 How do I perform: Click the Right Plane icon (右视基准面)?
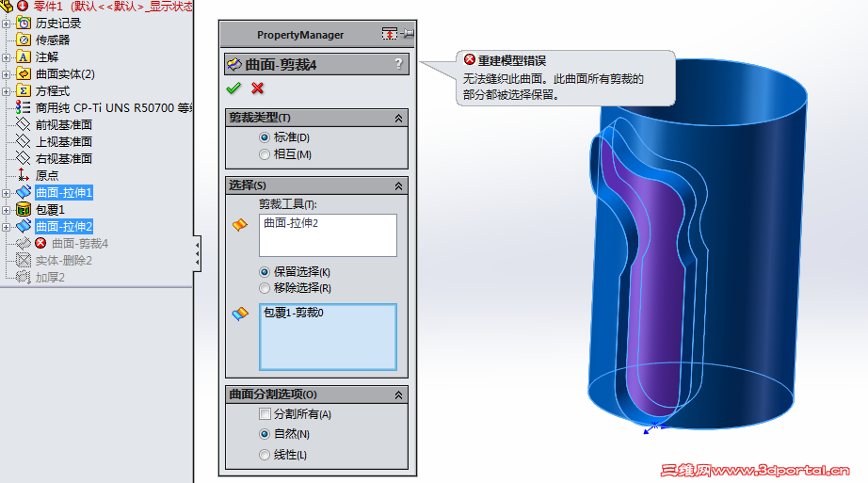pos(24,158)
